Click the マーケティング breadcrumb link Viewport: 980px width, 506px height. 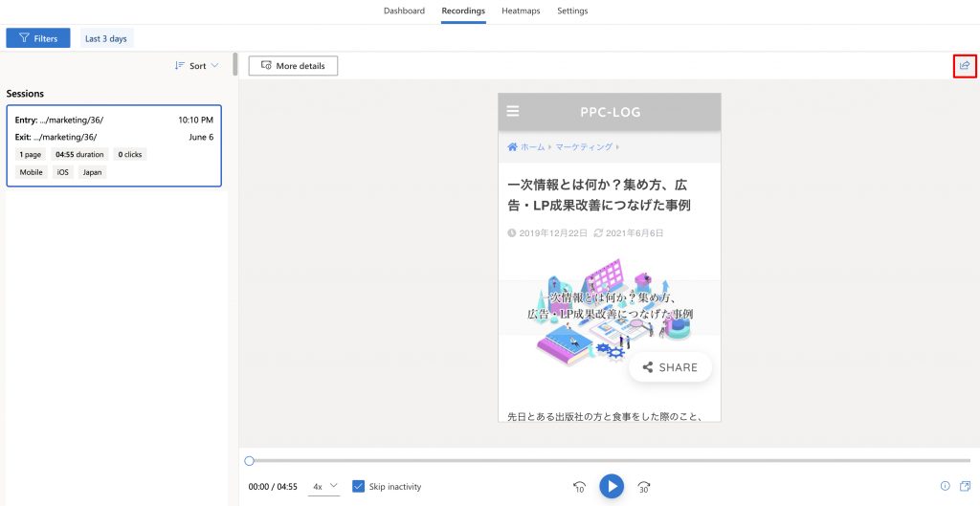tap(584, 146)
